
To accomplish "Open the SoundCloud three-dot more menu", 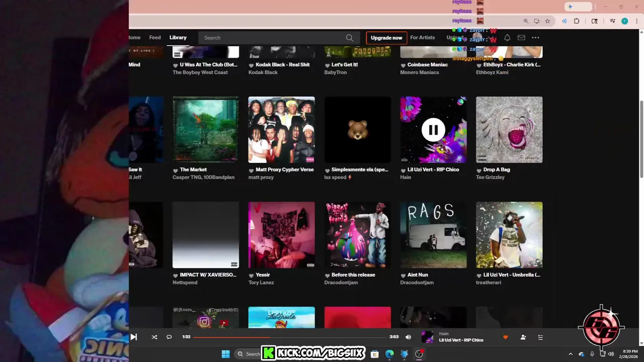I will point(535,38).
